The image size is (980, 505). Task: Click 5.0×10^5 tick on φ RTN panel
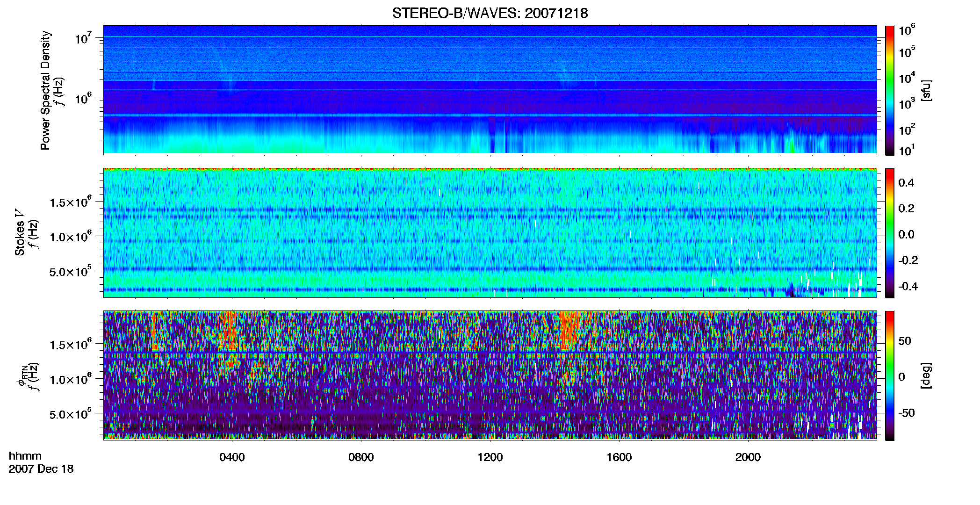[71, 414]
